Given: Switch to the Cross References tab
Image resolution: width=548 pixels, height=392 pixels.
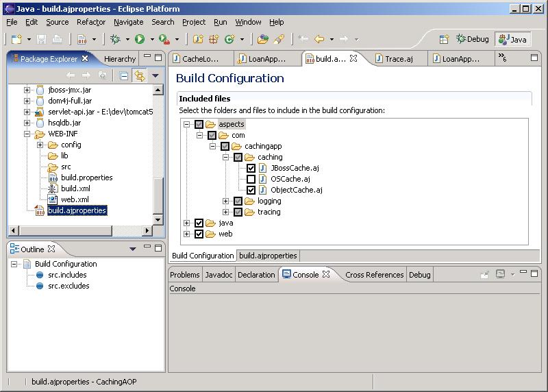Looking at the screenshot, I should pos(374,275).
